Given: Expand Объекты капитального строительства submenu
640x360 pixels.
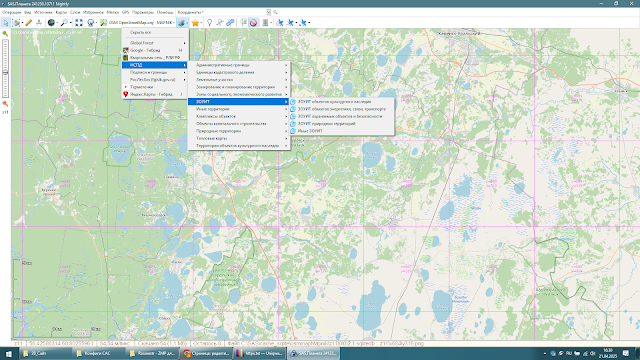Looking at the screenshot, I should point(239,124).
